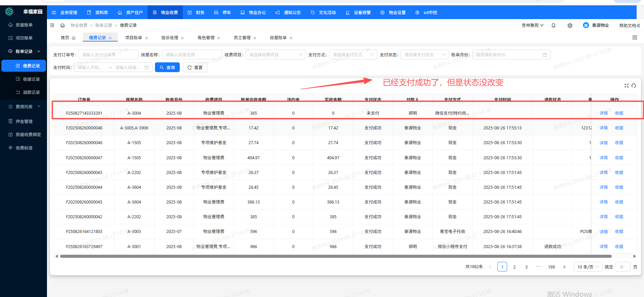Click the calendar icon in 账单月份 field
Image resolution: width=644 pixels, height=297 pixels.
coord(545,55)
